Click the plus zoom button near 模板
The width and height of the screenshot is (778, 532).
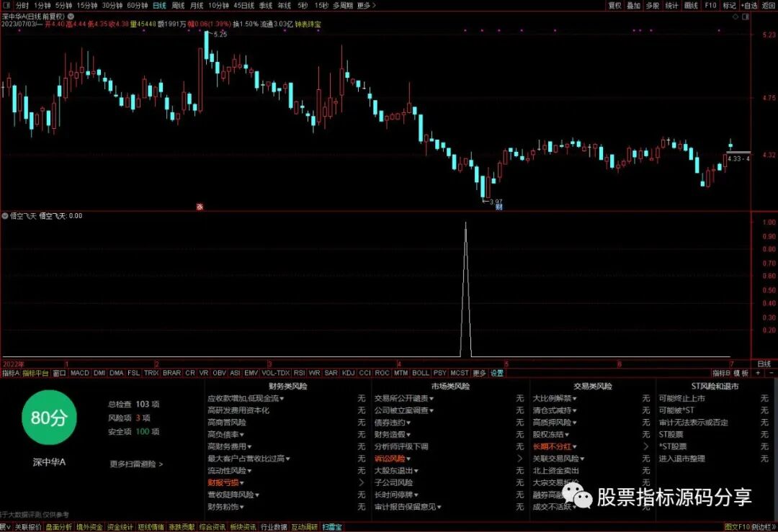tap(758, 373)
